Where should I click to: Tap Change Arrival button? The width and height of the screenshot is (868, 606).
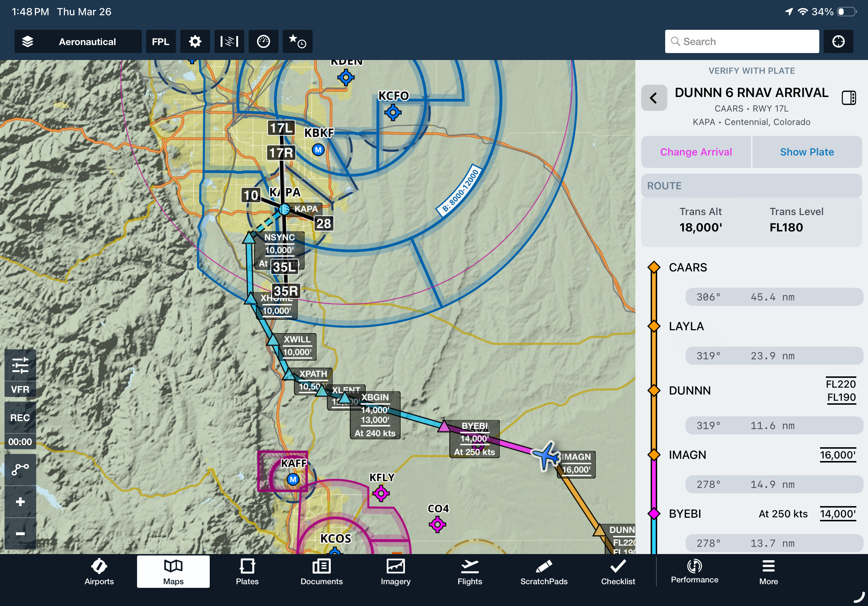[x=696, y=152]
